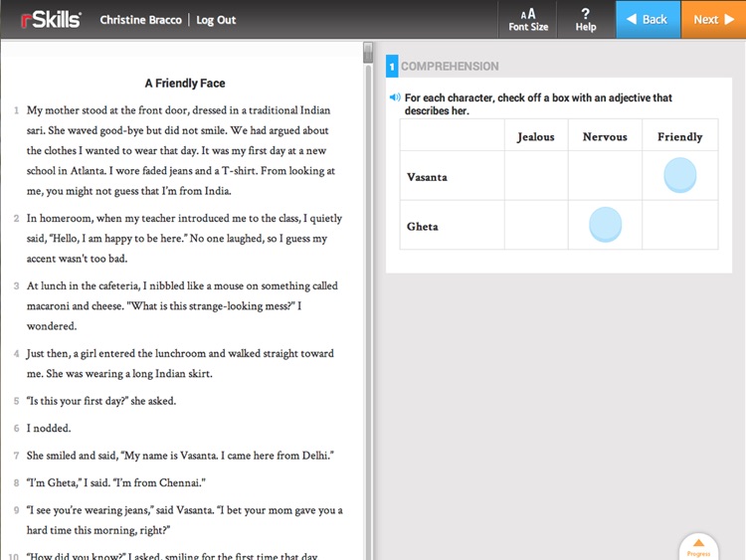Log Out of the account
The width and height of the screenshot is (746, 560).
point(216,20)
